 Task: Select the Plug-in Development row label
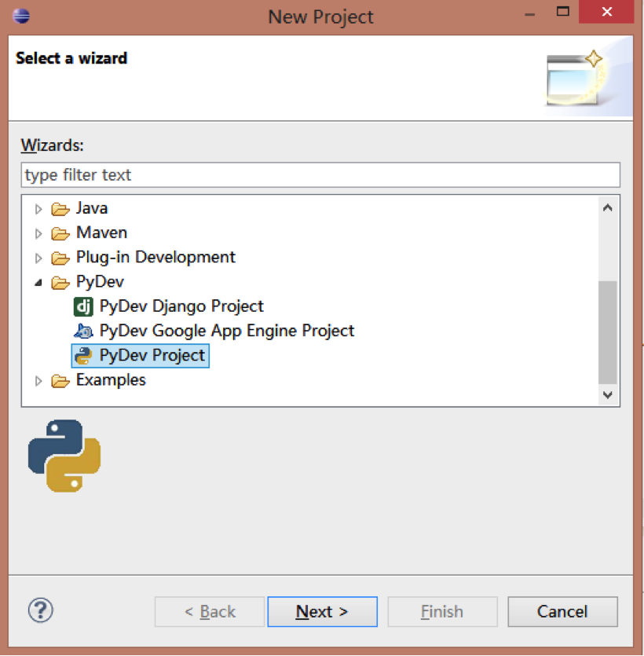pos(156,258)
